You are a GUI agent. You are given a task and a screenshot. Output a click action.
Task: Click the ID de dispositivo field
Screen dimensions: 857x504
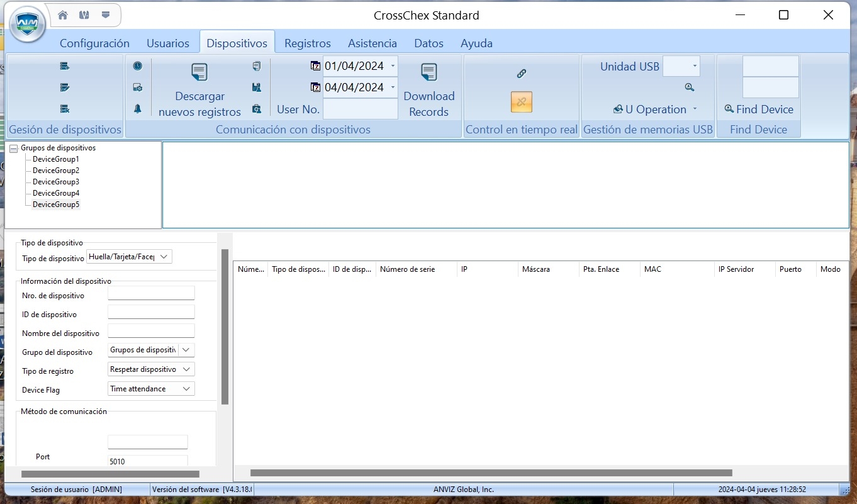(151, 312)
